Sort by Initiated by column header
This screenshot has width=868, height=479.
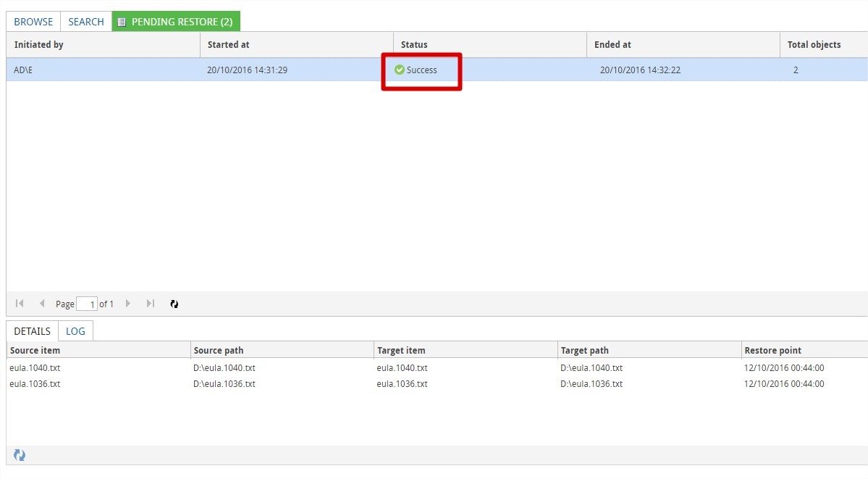tap(38, 45)
